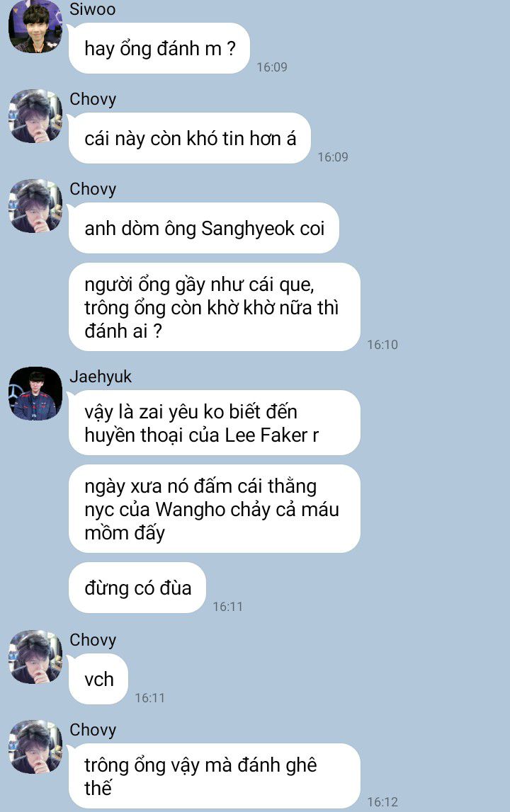Select the 'hay ổng đánh m ?' message bubble
Image resolution: width=510 pixels, height=812 pixels.
tap(159, 48)
